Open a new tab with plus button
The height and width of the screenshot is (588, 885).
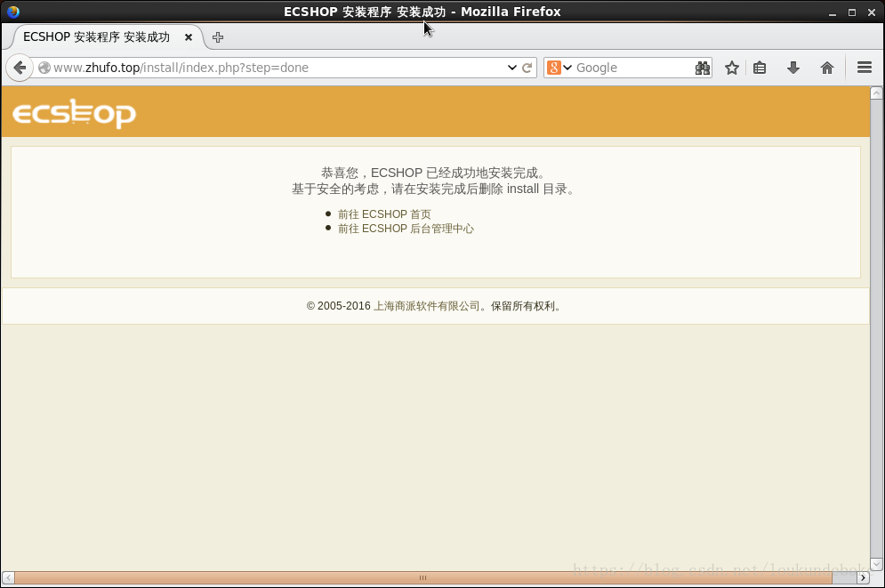tap(218, 37)
